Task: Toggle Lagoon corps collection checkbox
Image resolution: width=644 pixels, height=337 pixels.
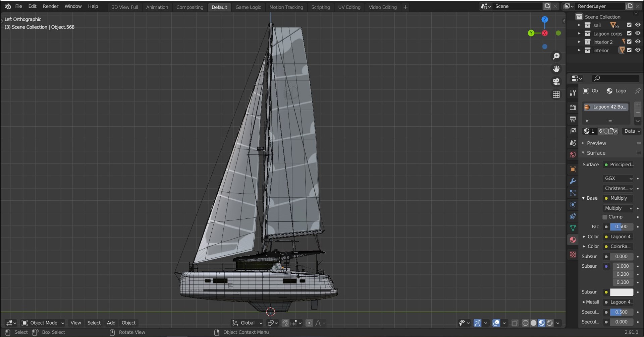Action: [629, 33]
